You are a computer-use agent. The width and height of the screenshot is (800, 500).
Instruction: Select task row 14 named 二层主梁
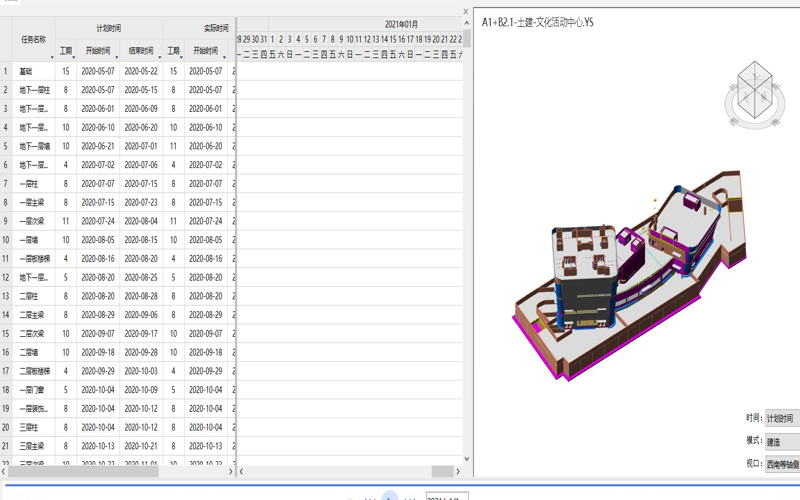32,315
